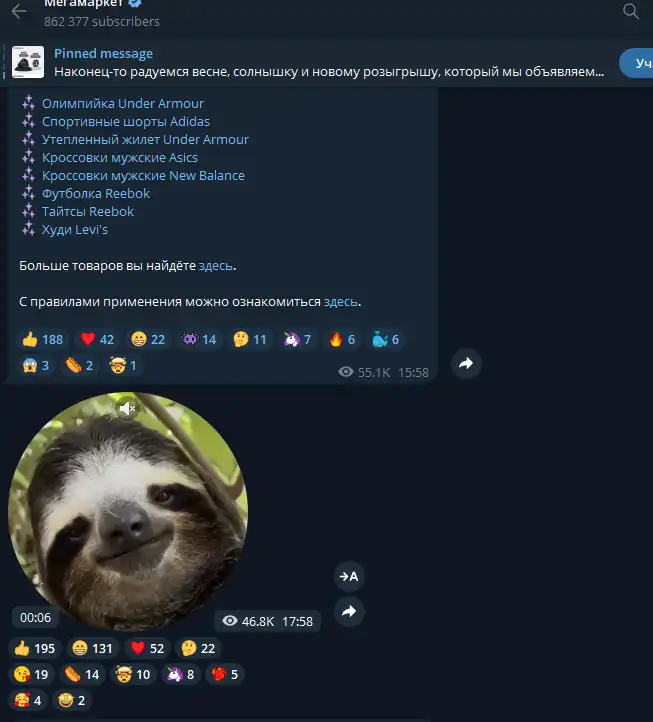653x722 pixels.
Task: Play the round sloth video message
Action: [x=128, y=512]
